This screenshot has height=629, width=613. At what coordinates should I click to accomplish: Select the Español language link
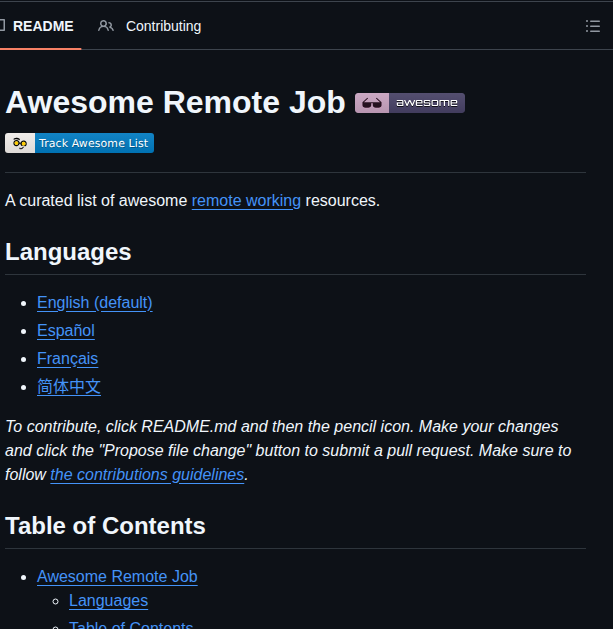(x=66, y=331)
